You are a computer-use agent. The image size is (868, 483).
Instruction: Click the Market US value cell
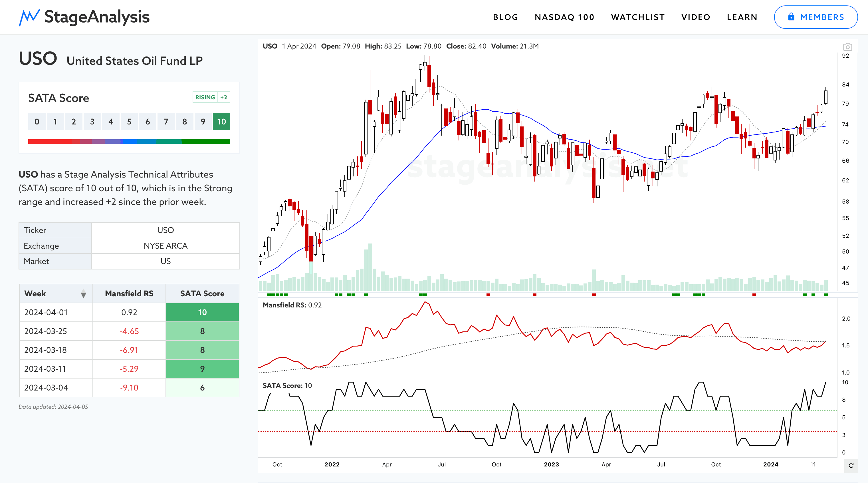point(165,261)
